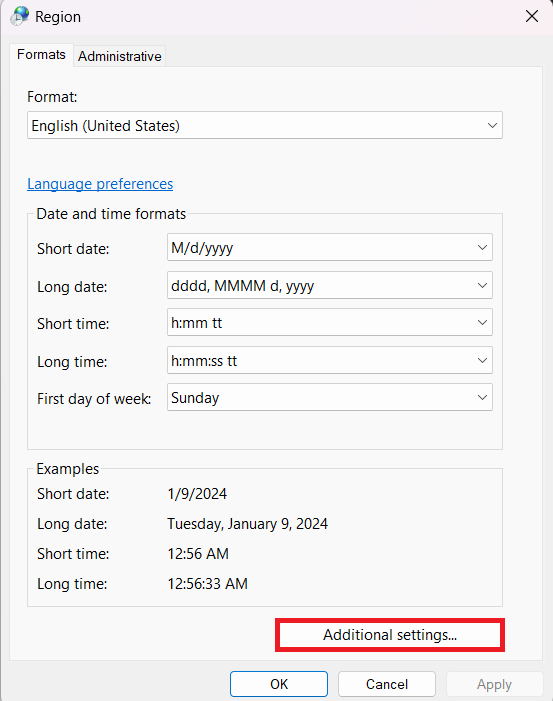Confirm changes with the OK button
The image size is (553, 701).
[279, 684]
